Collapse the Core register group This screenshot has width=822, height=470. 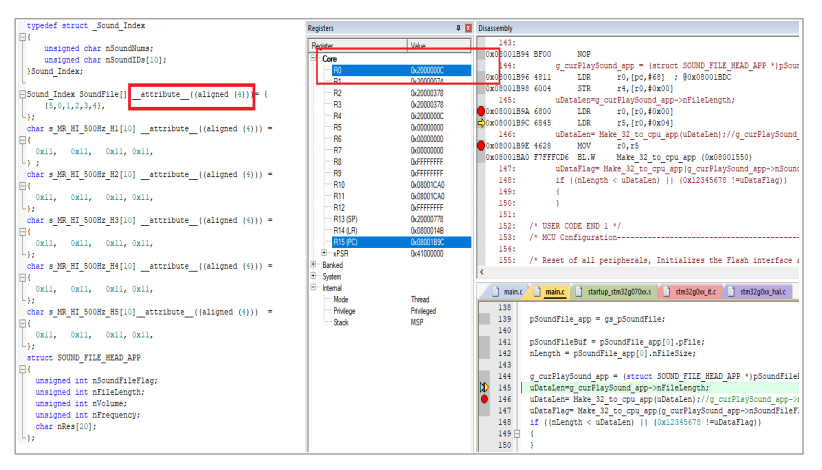(314, 59)
